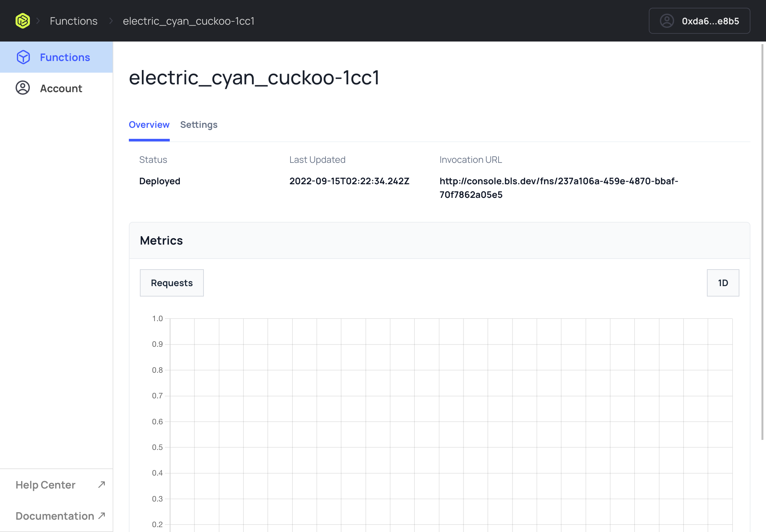This screenshot has height=532, width=766.
Task: Open the 1D time range selector
Action: click(x=723, y=283)
